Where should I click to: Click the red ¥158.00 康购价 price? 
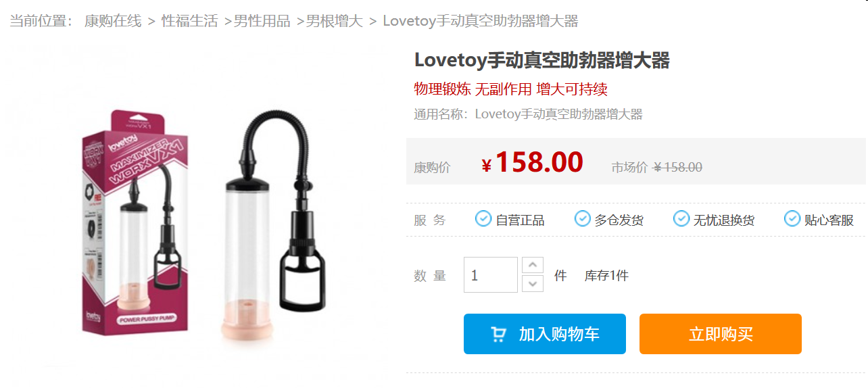532,163
